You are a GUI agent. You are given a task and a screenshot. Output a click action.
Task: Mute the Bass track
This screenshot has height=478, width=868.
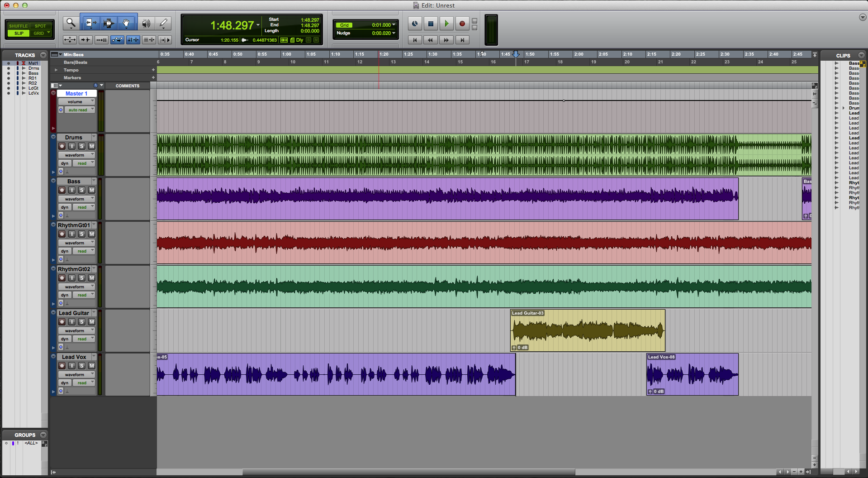pos(91,190)
